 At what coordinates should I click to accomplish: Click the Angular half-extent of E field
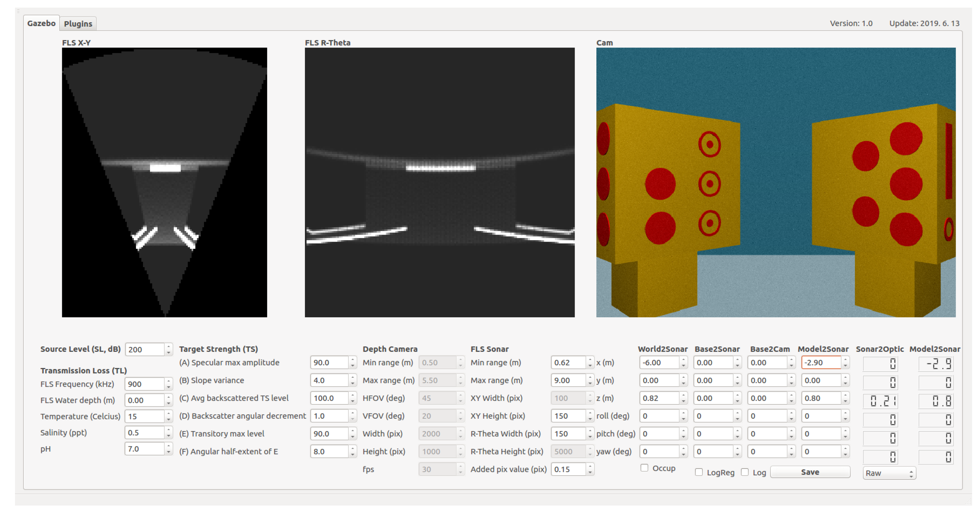click(330, 452)
